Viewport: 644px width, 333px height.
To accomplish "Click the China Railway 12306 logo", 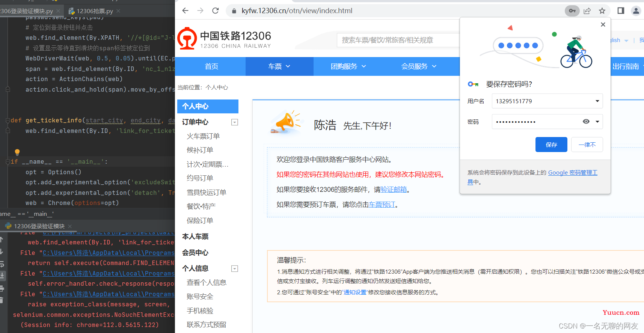I will click(x=224, y=39).
